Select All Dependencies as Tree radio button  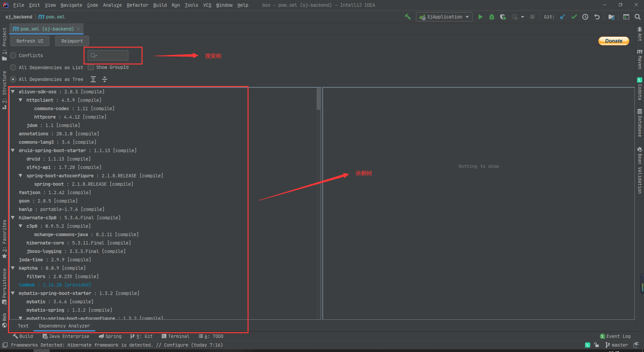13,79
